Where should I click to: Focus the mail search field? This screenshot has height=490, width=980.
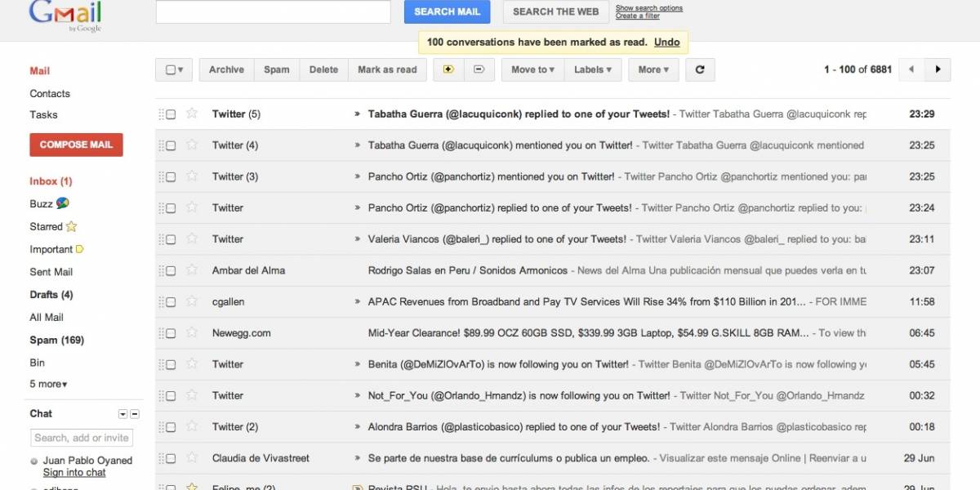pyautogui.click(x=273, y=11)
